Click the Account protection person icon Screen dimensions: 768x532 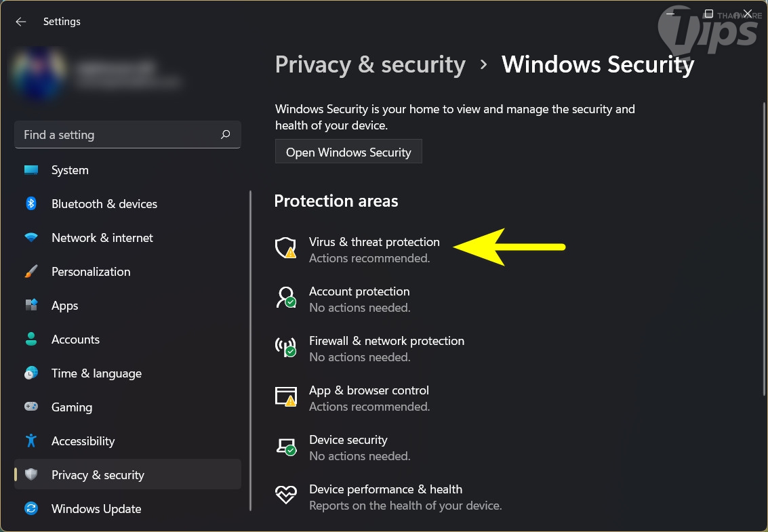[x=285, y=298]
